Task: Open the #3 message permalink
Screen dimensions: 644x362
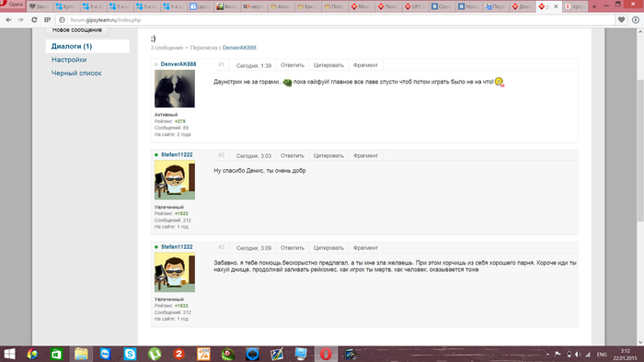Action: point(222,248)
